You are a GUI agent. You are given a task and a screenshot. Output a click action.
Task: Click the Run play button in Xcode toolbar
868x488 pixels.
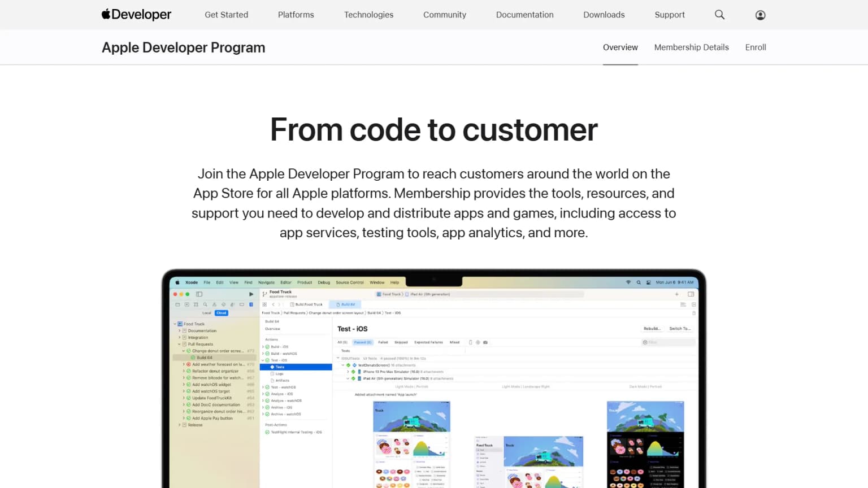tap(251, 294)
